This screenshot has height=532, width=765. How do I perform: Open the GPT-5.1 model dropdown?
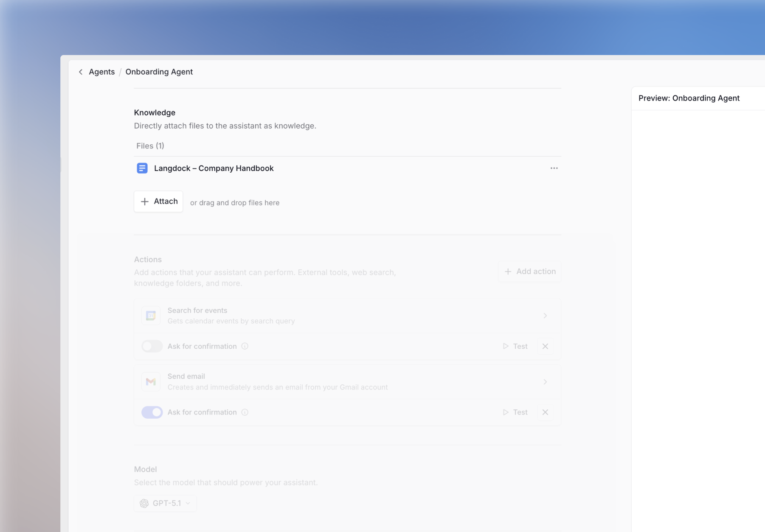[165, 503]
